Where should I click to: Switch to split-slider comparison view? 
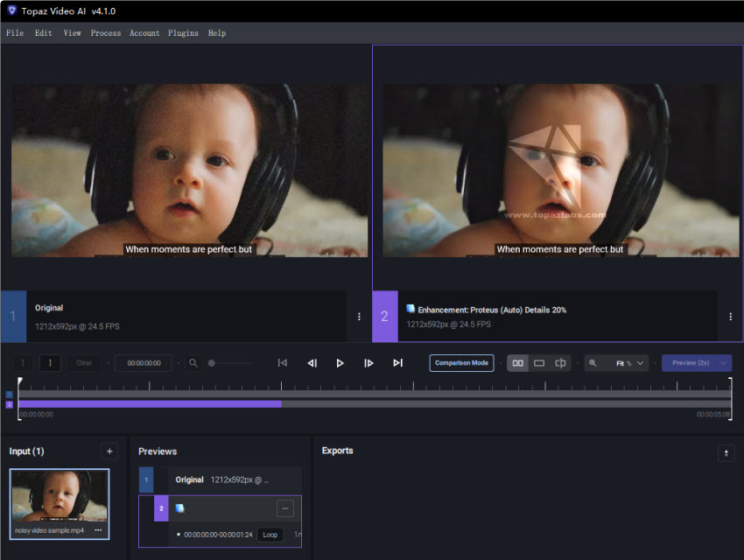tap(560, 363)
